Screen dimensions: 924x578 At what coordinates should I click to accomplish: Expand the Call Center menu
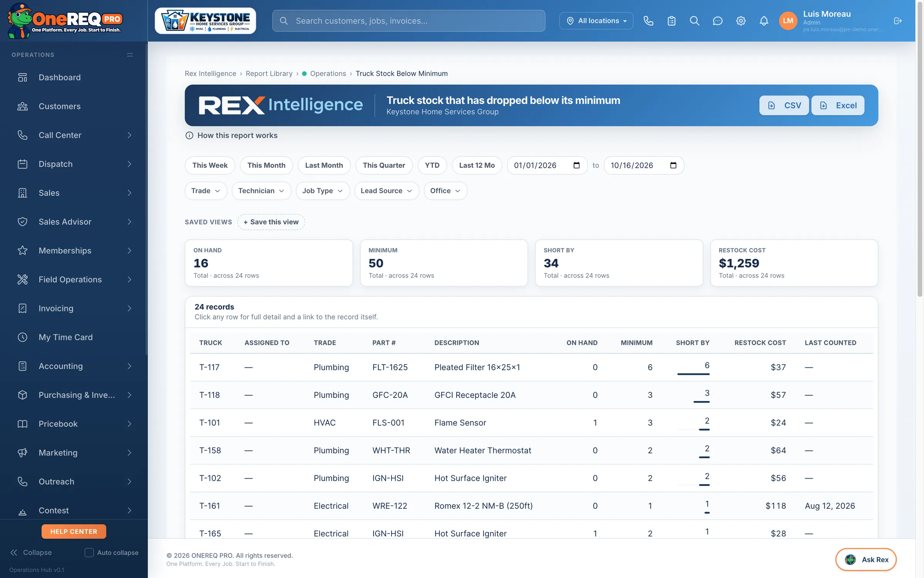coord(74,135)
